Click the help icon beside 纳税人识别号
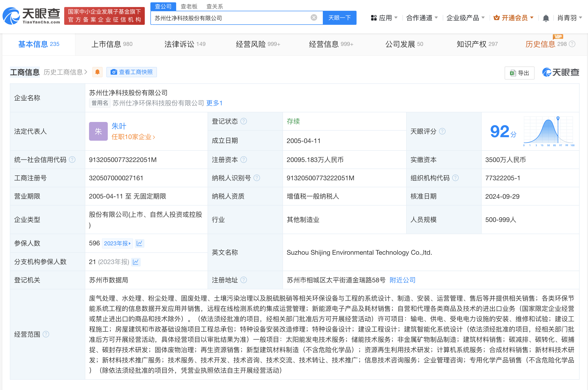The width and height of the screenshot is (588, 390). [x=257, y=178]
